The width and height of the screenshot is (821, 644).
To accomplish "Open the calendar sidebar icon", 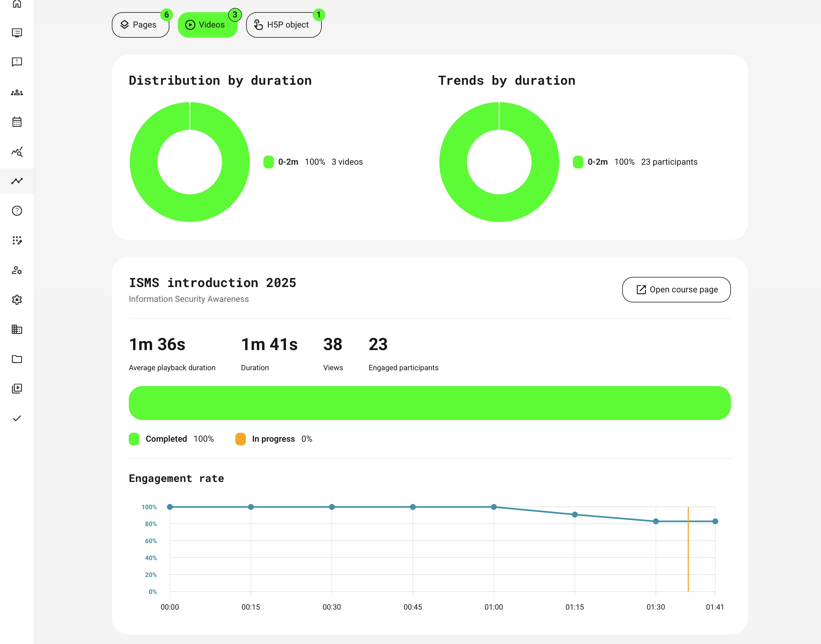I will point(17,122).
